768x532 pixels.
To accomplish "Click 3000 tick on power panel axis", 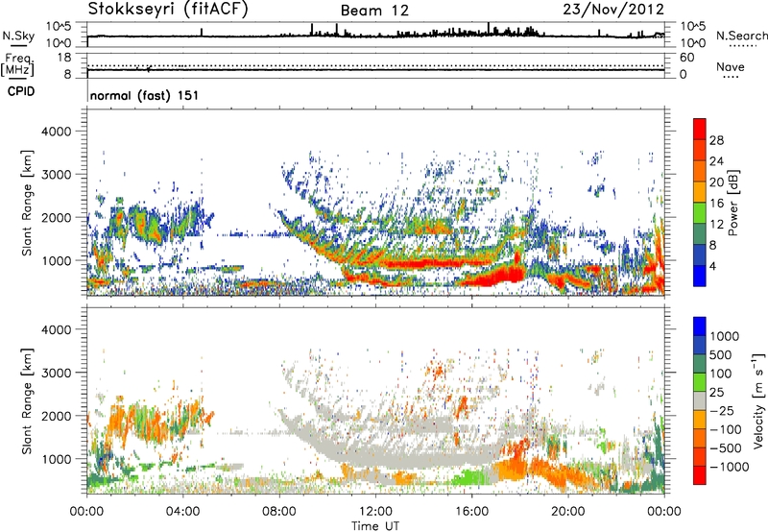I will [57, 175].
